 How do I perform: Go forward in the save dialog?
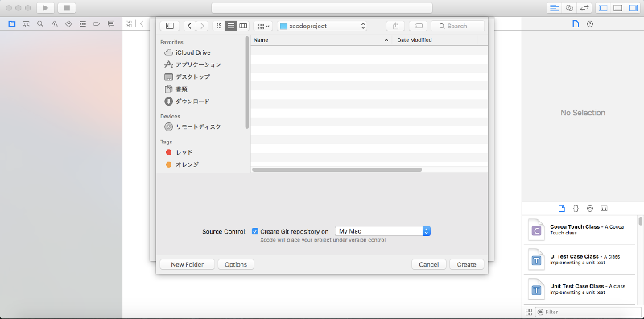pyautogui.click(x=202, y=26)
